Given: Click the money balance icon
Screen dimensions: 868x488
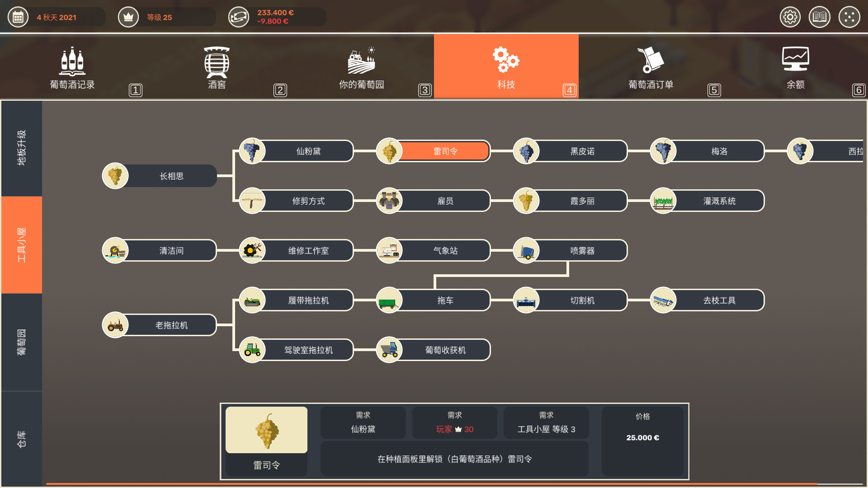Looking at the screenshot, I should click(239, 17).
